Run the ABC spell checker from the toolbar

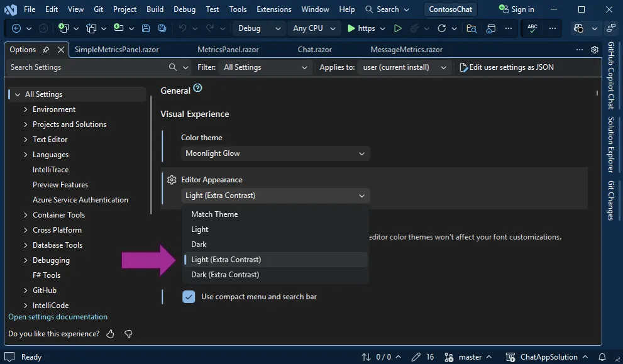pyautogui.click(x=531, y=28)
